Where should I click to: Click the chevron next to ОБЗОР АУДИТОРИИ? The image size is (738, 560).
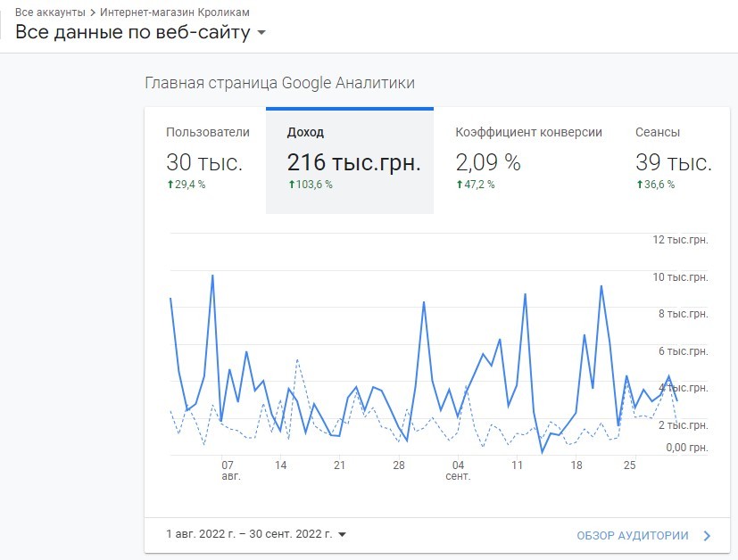[707, 536]
